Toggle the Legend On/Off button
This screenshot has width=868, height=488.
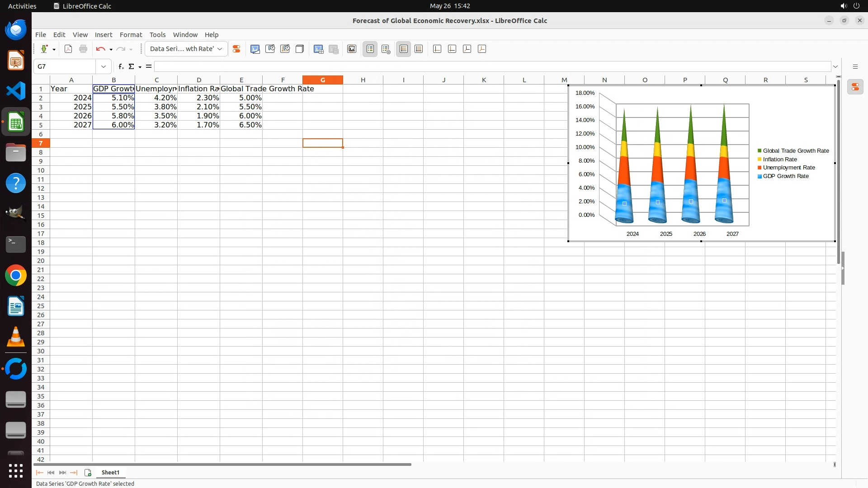click(370, 49)
